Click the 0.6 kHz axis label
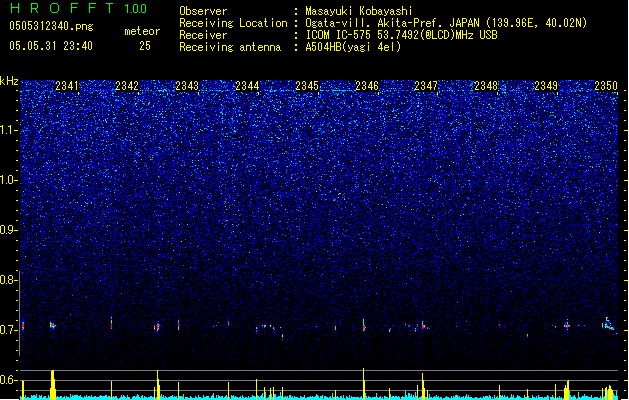The width and height of the screenshot is (629, 400). tap(8, 380)
